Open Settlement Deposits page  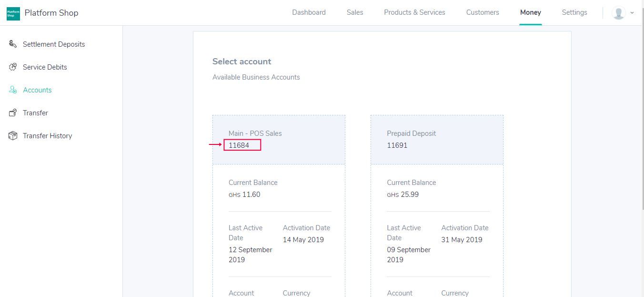pos(54,44)
